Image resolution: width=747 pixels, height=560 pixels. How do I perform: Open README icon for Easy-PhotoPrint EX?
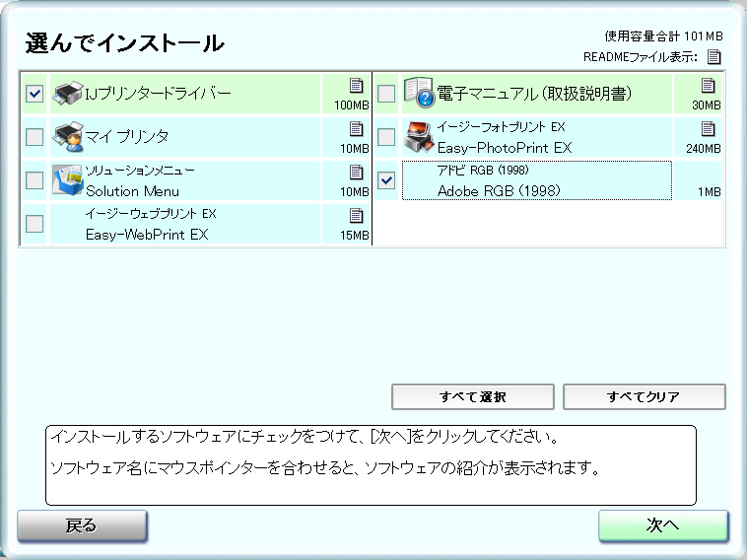708,129
